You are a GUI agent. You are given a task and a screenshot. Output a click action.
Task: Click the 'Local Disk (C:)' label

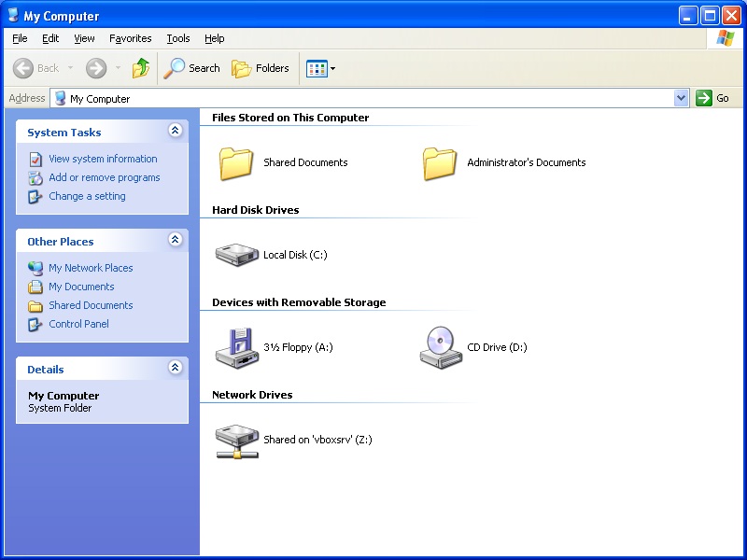[x=295, y=255]
